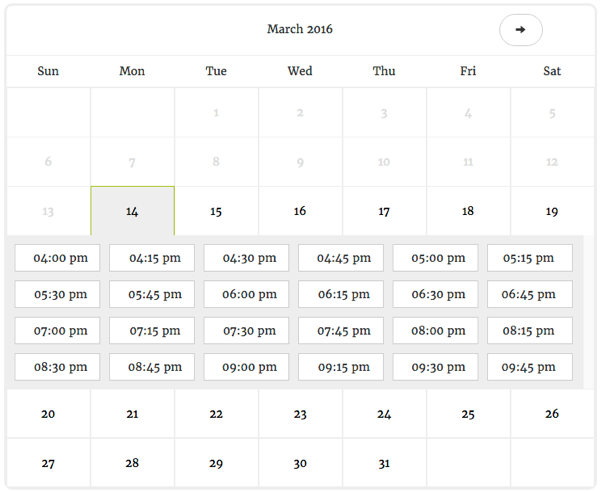The width and height of the screenshot is (602, 493).
Task: Select the 08:30 pm time slot
Action: pos(58,367)
